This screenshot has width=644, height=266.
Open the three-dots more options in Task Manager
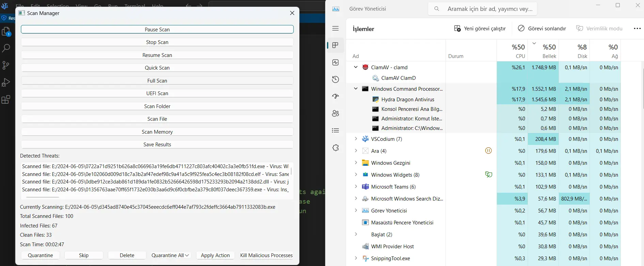[x=637, y=29]
